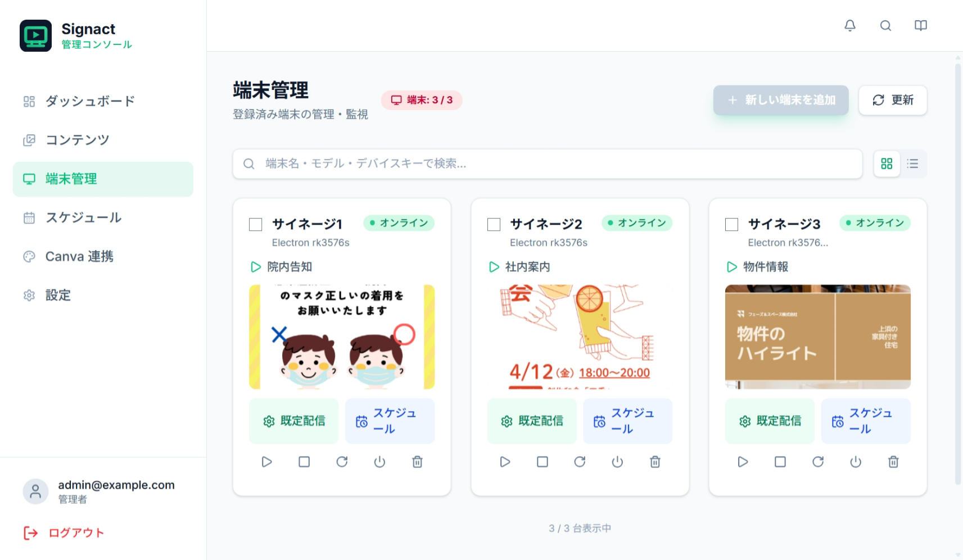Play content on サイネージ3

pos(743,462)
